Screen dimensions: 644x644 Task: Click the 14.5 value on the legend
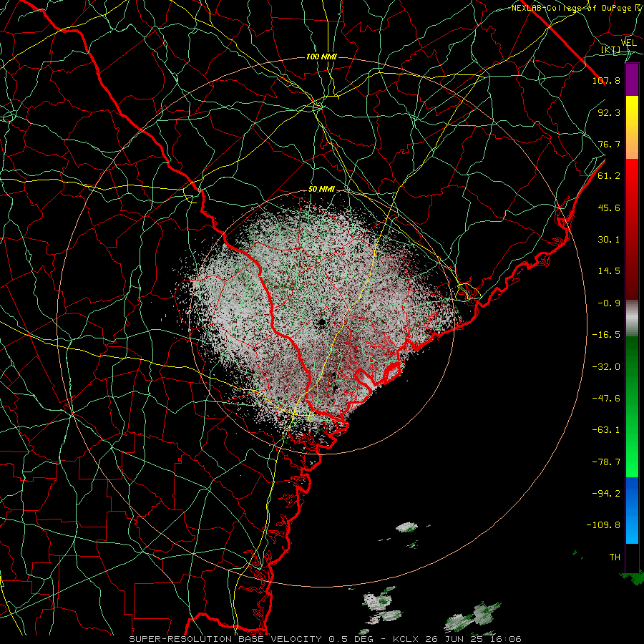[609, 271]
